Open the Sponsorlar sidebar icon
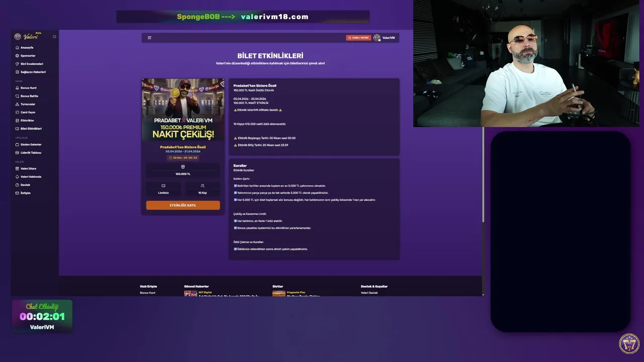 (x=17, y=56)
